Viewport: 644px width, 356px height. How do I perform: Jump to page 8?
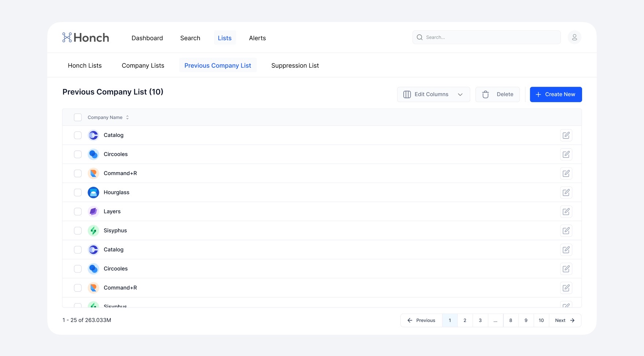511,320
